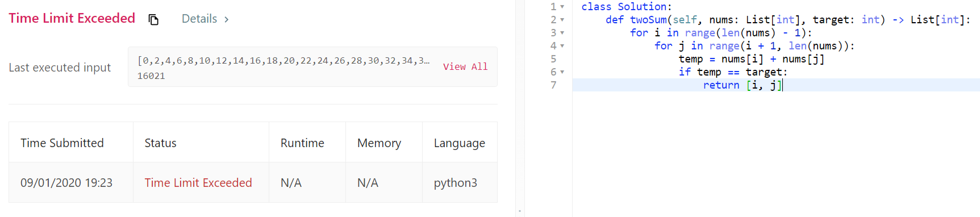
Task: Click the target value 16021
Action: tap(151, 76)
